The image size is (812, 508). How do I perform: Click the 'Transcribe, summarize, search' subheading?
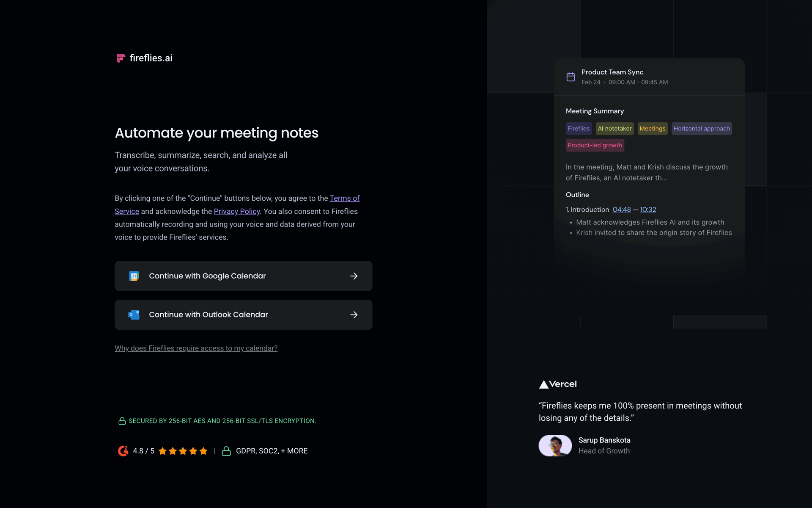[201, 162]
